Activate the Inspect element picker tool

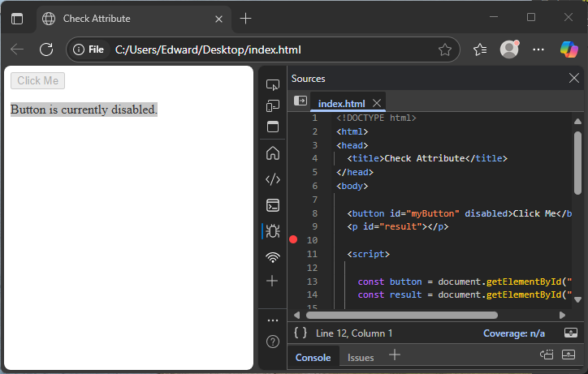point(273,85)
